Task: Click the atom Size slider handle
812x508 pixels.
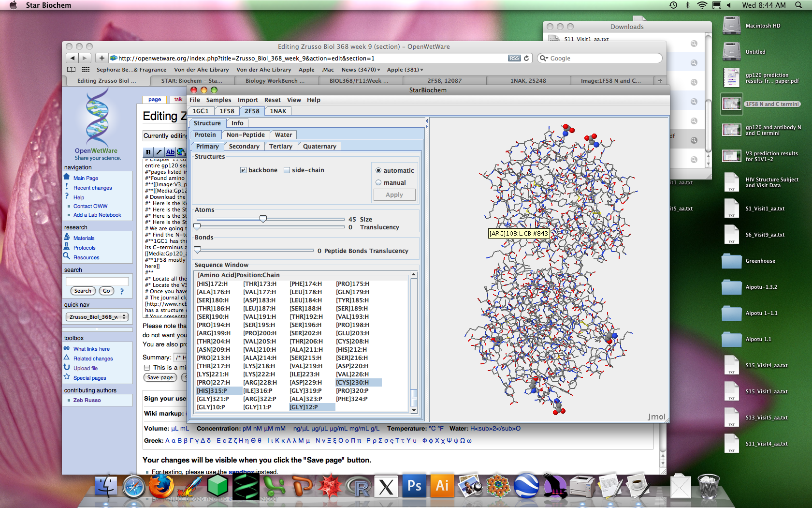Action: 263,219
